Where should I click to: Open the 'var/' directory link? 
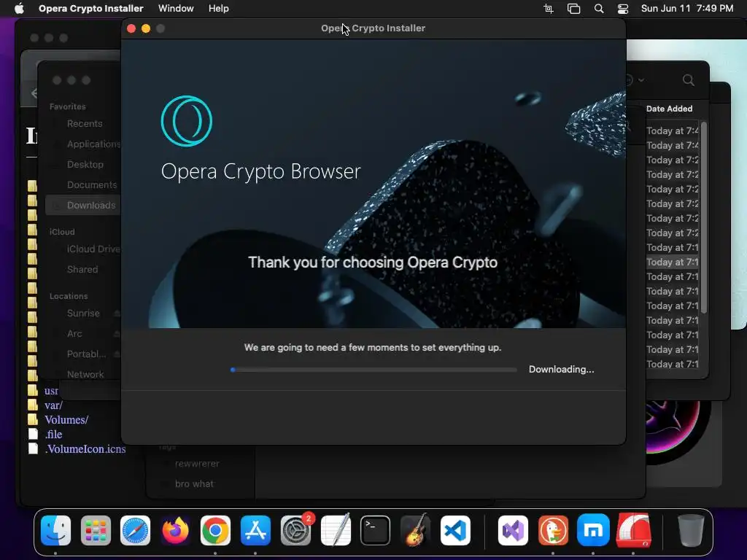(53, 405)
